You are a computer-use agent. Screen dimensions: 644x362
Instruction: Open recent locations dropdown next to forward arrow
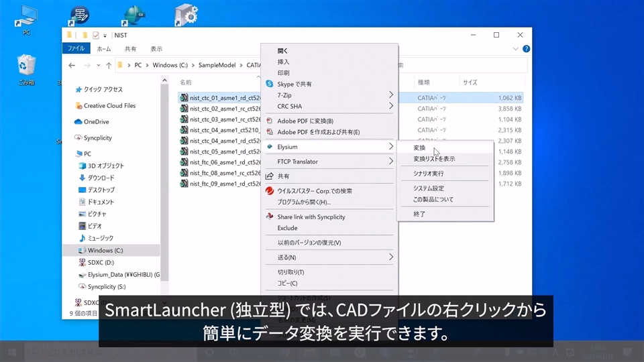click(x=99, y=65)
